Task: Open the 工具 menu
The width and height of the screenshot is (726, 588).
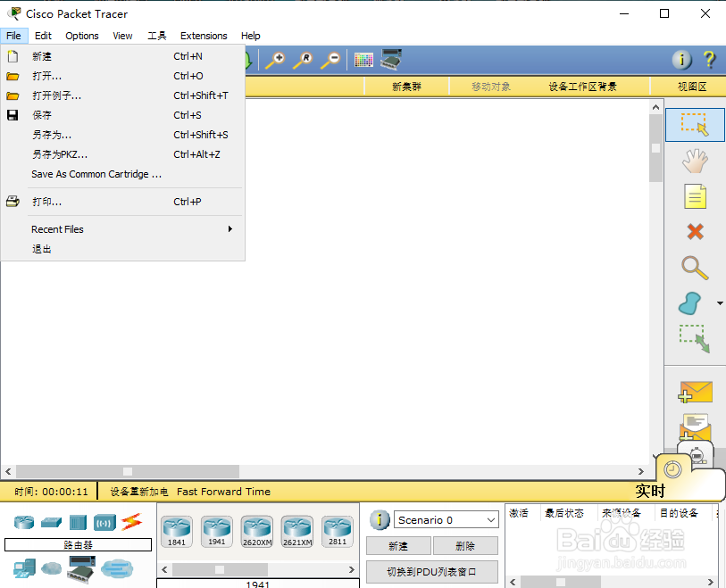Action: click(x=157, y=36)
